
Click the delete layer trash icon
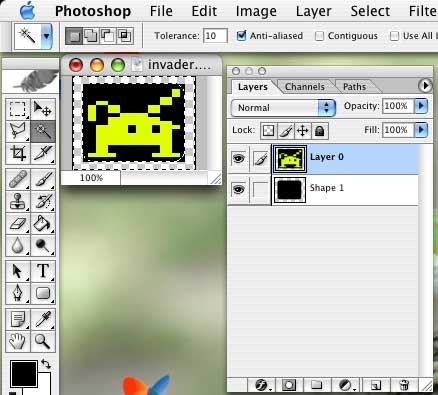tap(404, 385)
